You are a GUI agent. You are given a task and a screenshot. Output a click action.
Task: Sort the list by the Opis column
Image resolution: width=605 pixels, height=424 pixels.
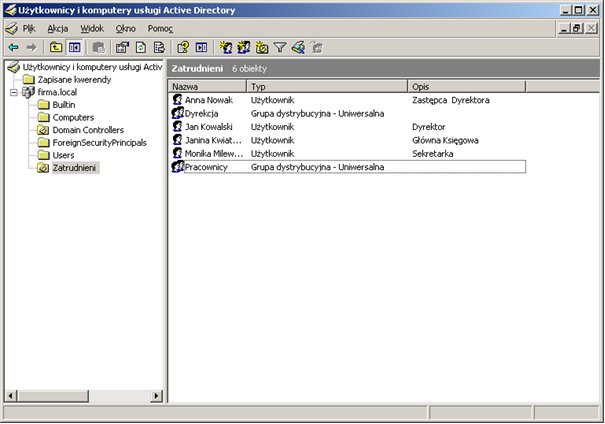[x=467, y=86]
